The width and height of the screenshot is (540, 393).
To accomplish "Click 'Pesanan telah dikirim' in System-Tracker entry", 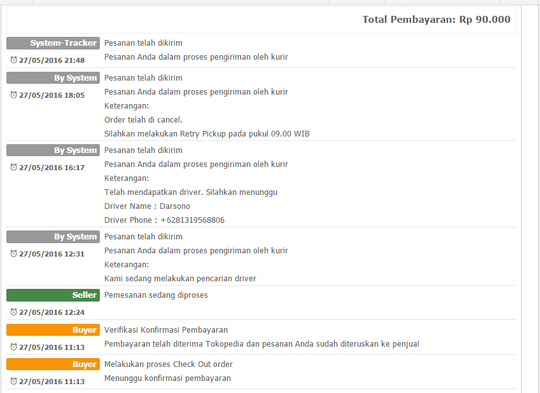I will (143, 43).
